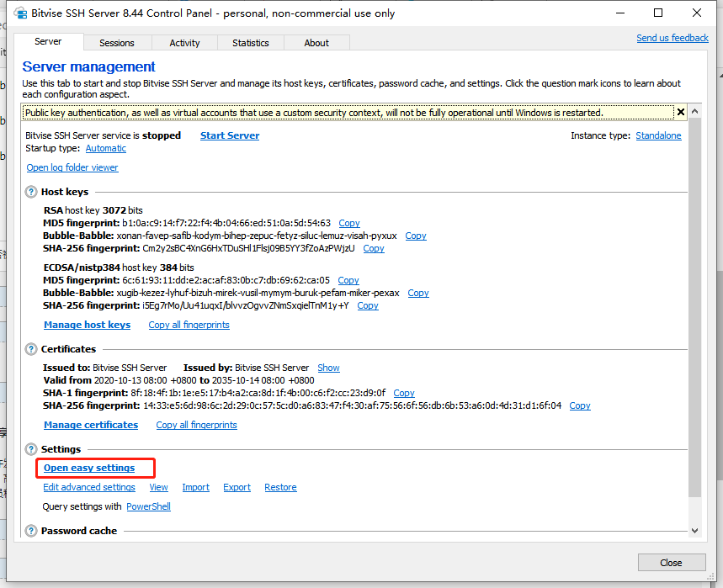Image resolution: width=723 pixels, height=588 pixels.
Task: Click Standalone instance type link
Action: [x=658, y=135]
